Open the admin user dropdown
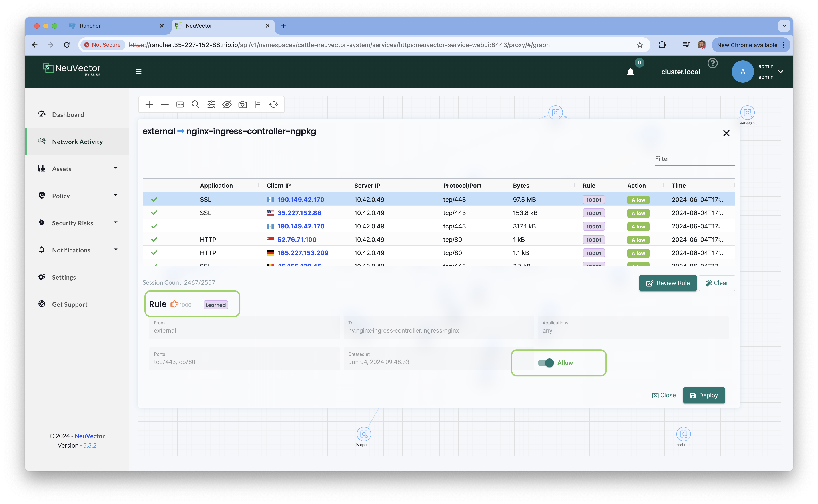This screenshot has height=504, width=818. pos(780,72)
